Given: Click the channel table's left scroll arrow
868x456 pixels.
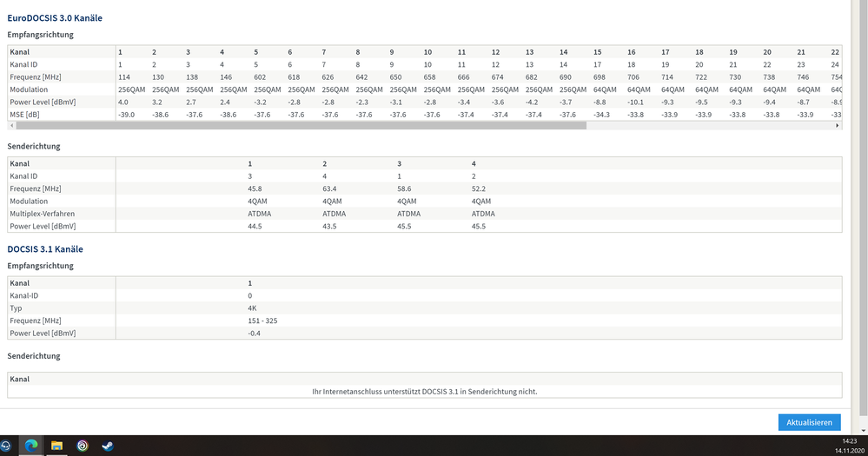Looking at the screenshot, I should pos(11,126).
